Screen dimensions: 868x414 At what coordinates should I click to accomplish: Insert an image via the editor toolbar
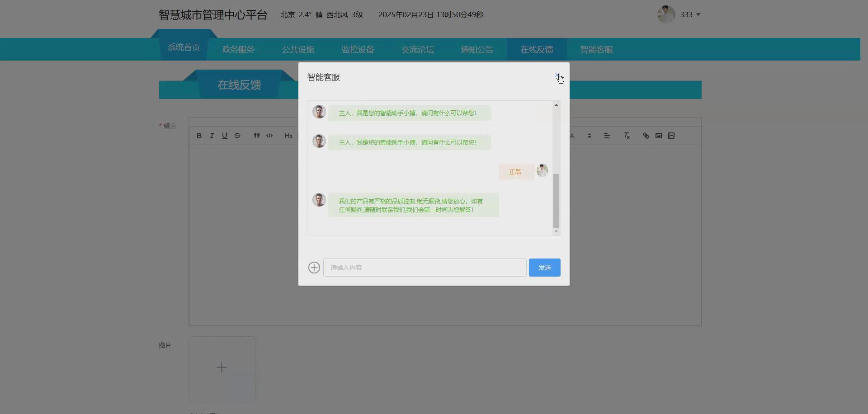pyautogui.click(x=659, y=135)
